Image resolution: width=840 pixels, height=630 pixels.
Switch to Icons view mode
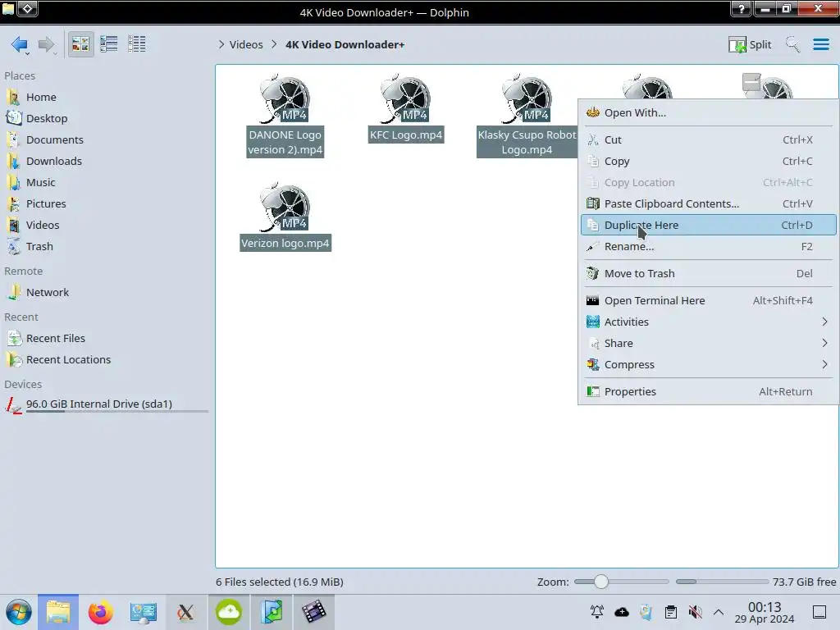(x=80, y=44)
